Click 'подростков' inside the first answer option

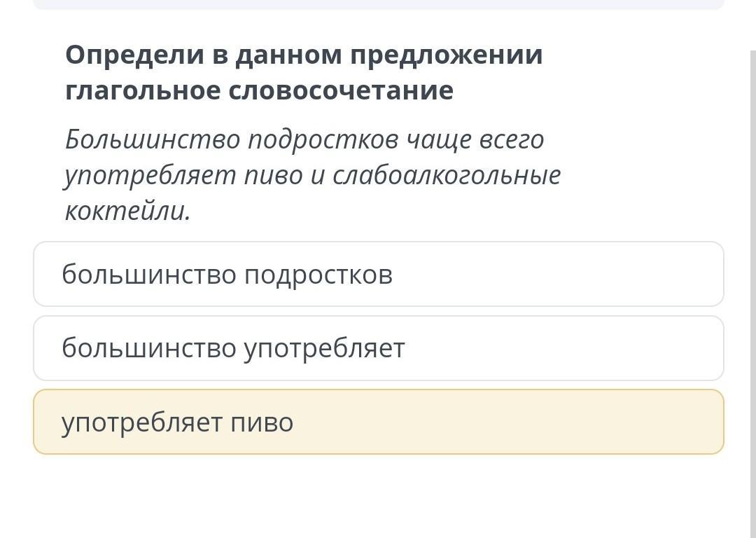click(x=318, y=275)
